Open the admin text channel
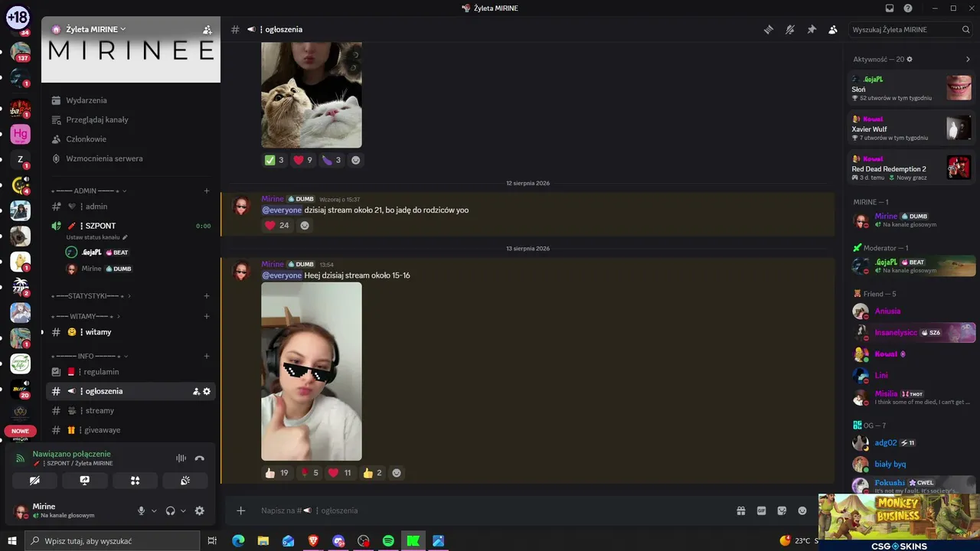This screenshot has height=551, width=980. pos(131,207)
